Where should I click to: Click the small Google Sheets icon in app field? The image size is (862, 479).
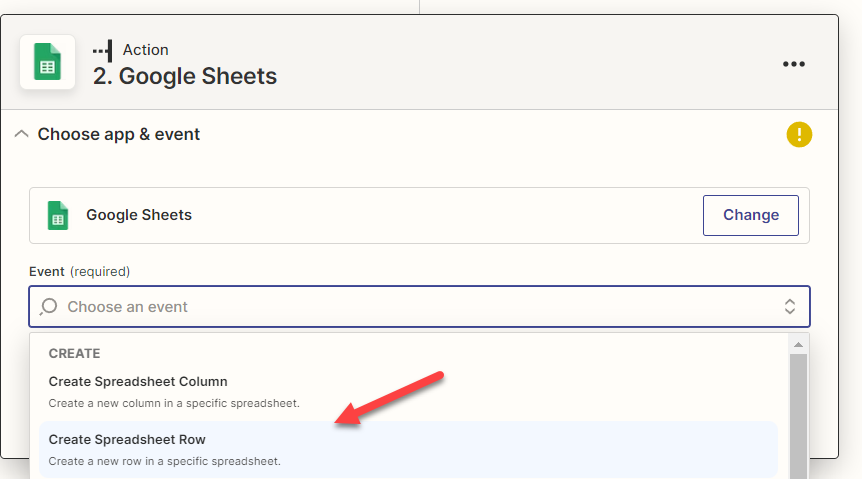point(58,215)
